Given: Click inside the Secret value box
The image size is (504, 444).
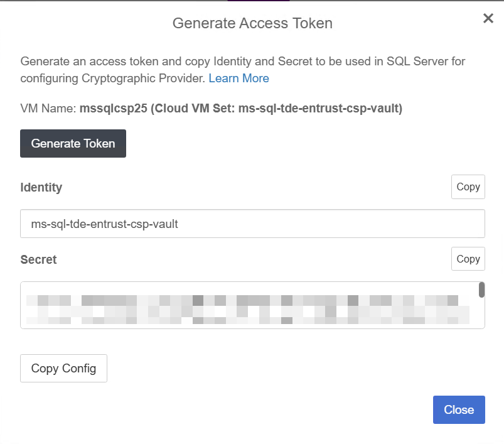Looking at the screenshot, I should pyautogui.click(x=251, y=305).
